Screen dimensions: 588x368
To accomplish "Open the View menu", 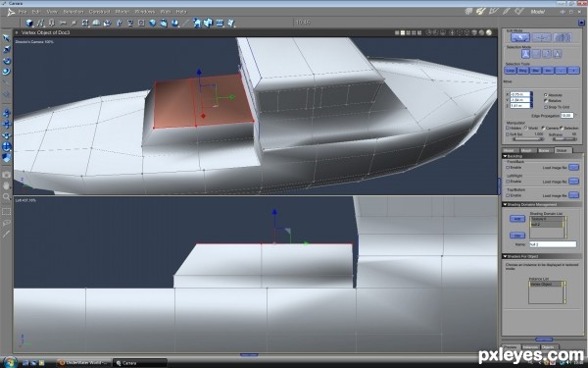I will click(52, 12).
